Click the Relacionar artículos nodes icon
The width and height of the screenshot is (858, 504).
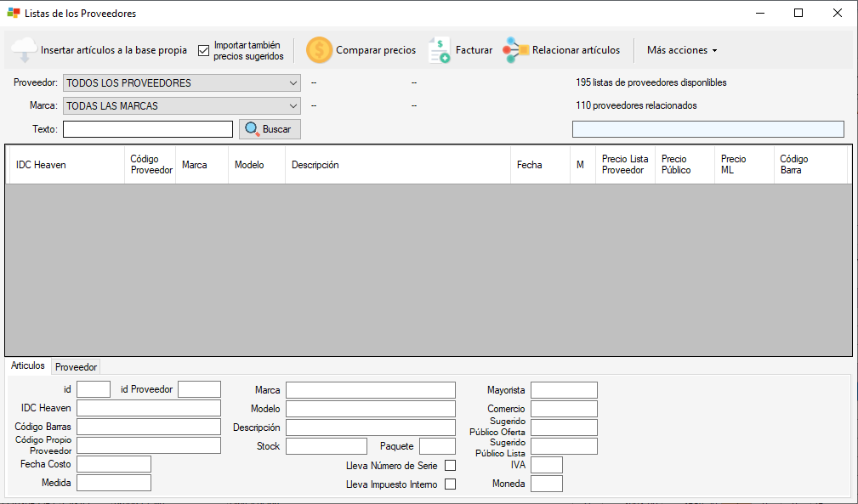pyautogui.click(x=515, y=50)
